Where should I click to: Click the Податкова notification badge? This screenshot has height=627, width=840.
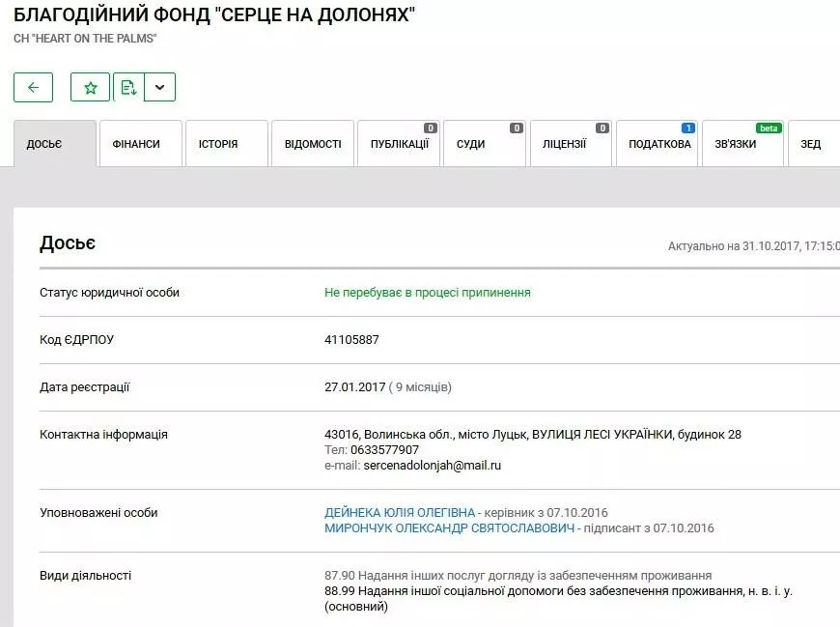(687, 128)
